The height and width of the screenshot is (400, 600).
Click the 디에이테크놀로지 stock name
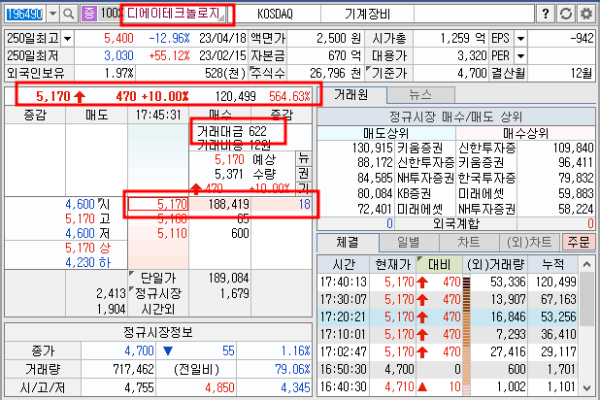tap(174, 14)
